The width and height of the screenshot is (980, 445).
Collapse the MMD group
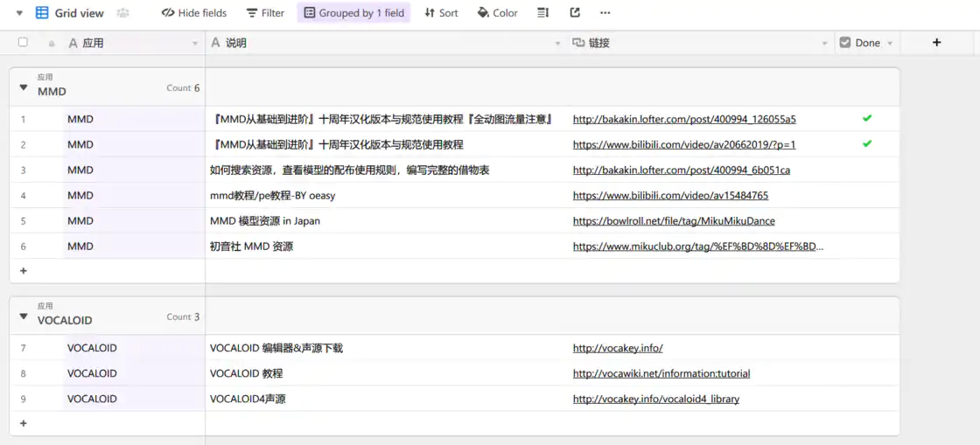(24, 88)
